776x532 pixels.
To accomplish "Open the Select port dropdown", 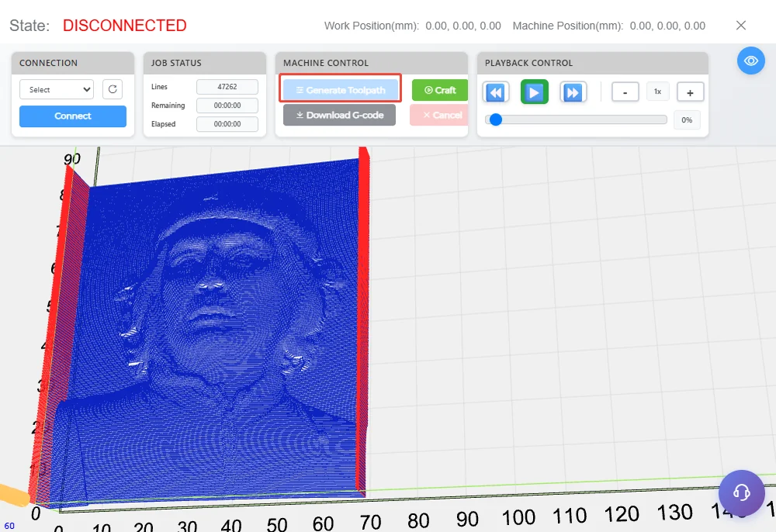I will click(57, 89).
